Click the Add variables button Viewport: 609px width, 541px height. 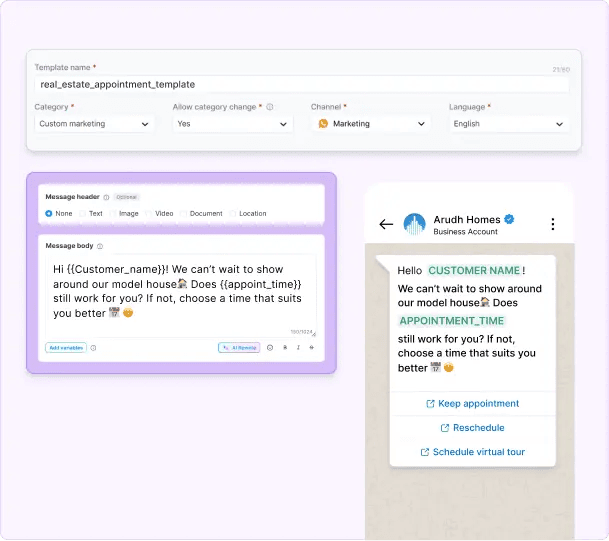pyautogui.click(x=65, y=348)
